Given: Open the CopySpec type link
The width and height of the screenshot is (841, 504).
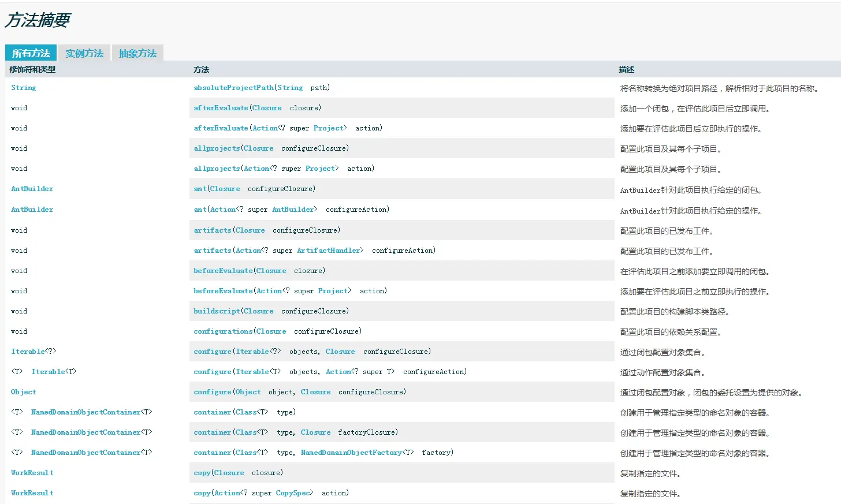Looking at the screenshot, I should tap(292, 493).
